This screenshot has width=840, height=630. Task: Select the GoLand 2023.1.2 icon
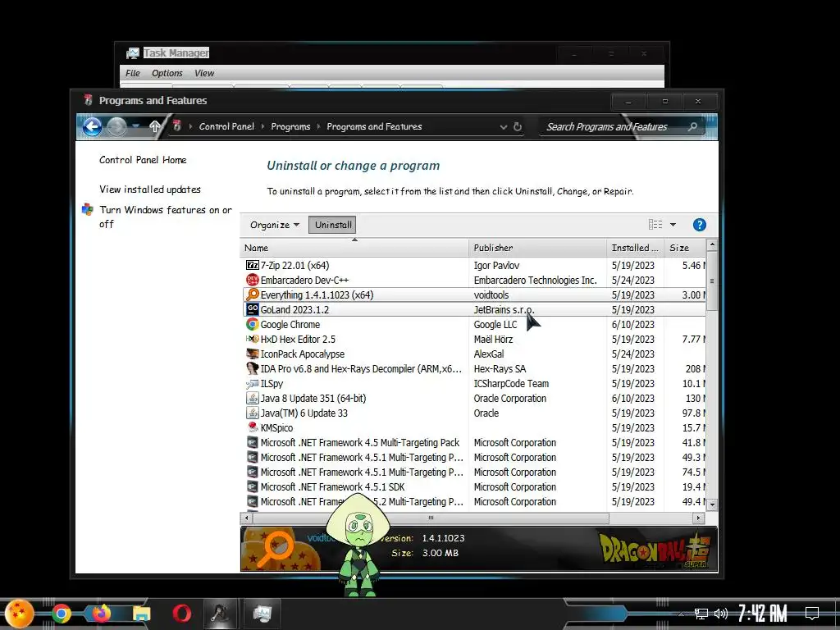253,309
